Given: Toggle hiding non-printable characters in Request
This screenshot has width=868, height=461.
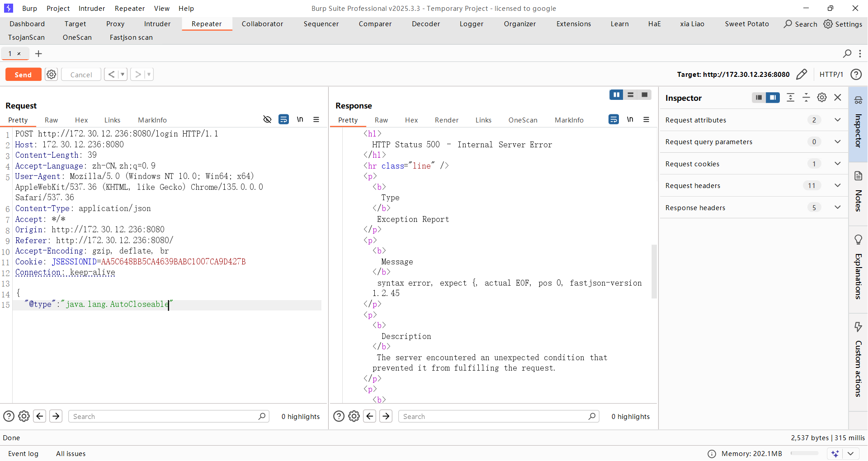Looking at the screenshot, I should point(267,119).
